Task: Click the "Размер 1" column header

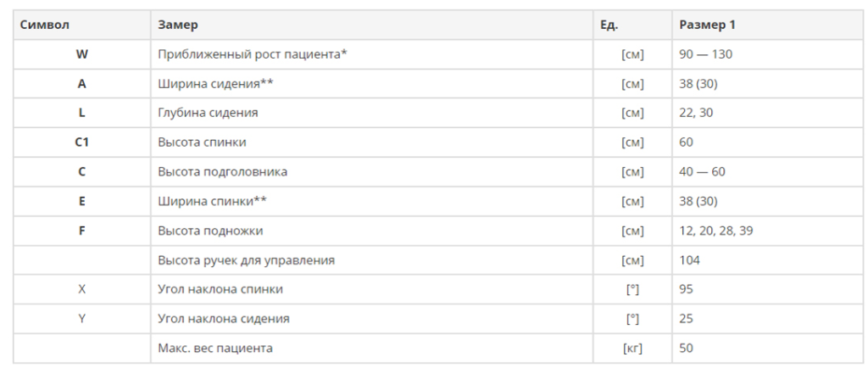Action: point(707,25)
